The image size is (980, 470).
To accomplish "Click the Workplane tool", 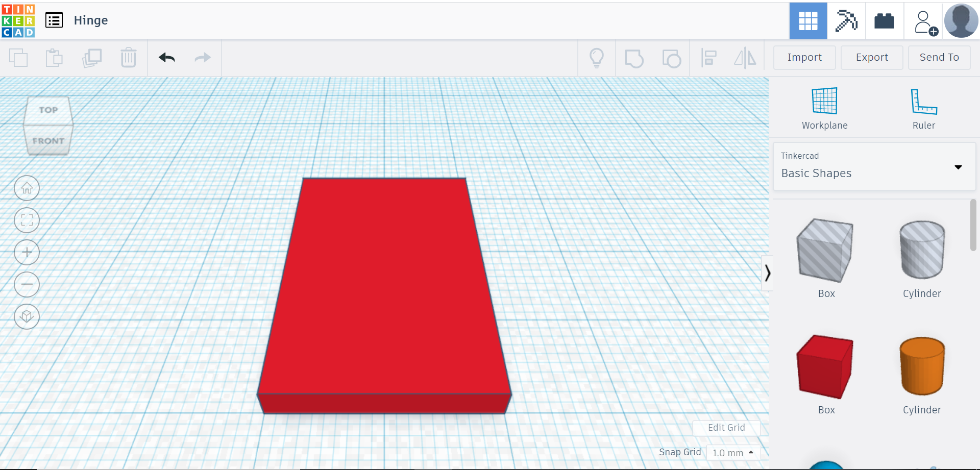I will point(824,107).
